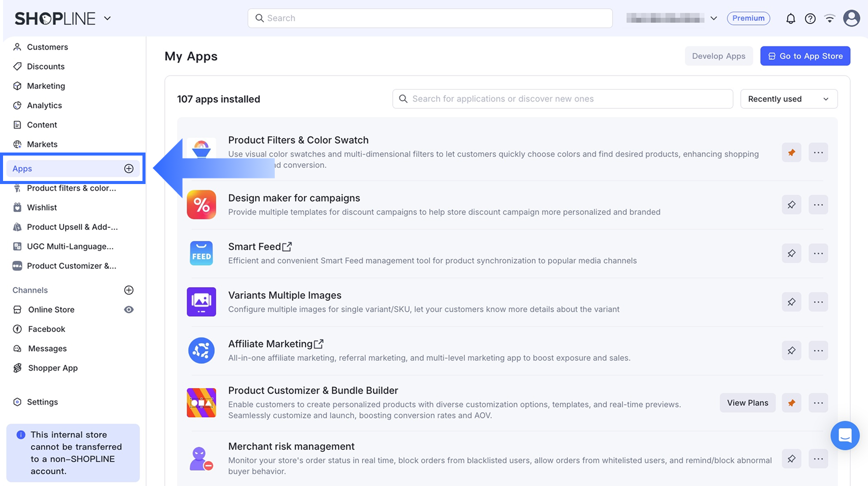
Task: Expand the store name switcher dropdown
Action: pyautogui.click(x=714, y=18)
